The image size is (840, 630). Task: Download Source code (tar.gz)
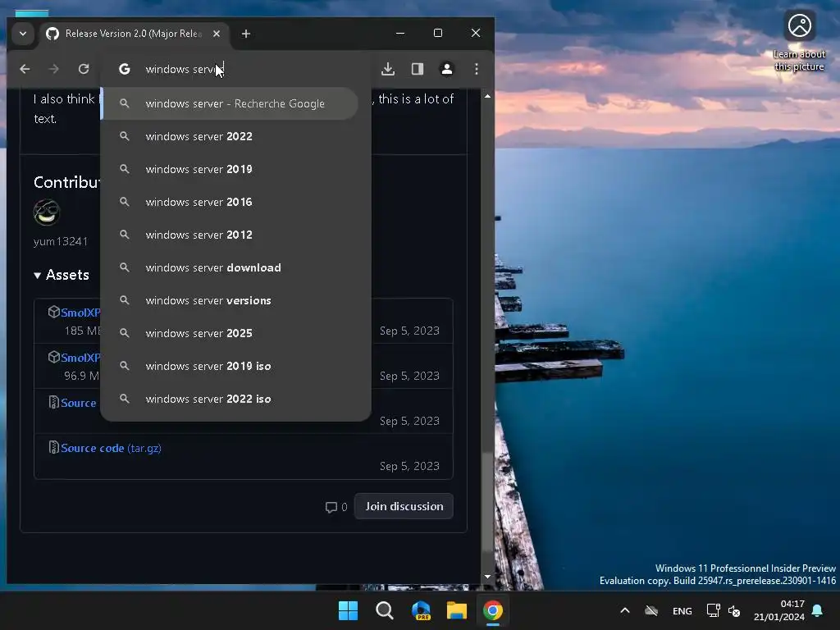point(111,448)
